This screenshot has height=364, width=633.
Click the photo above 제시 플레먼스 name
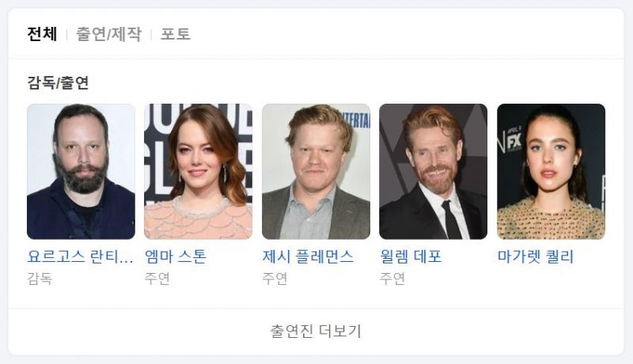pyautogui.click(x=316, y=172)
